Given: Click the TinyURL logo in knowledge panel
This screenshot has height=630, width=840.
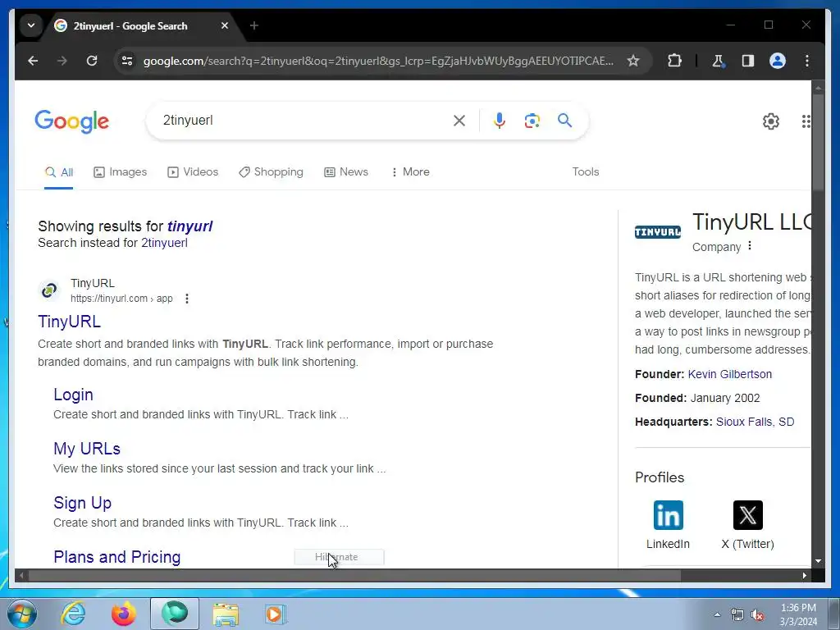Looking at the screenshot, I should (x=657, y=232).
